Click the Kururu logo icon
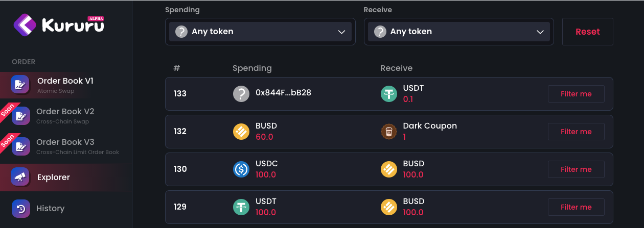Image resolution: width=644 pixels, height=228 pixels. [25, 24]
